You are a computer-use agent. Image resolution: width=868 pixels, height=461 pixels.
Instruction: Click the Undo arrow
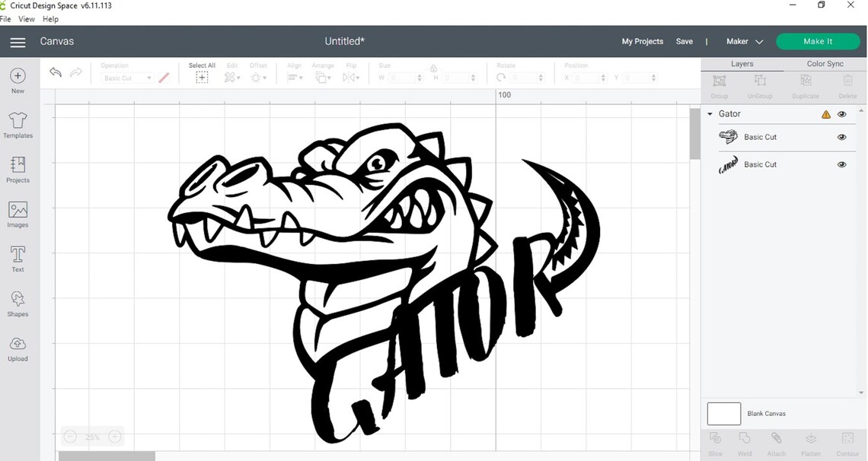[55, 72]
